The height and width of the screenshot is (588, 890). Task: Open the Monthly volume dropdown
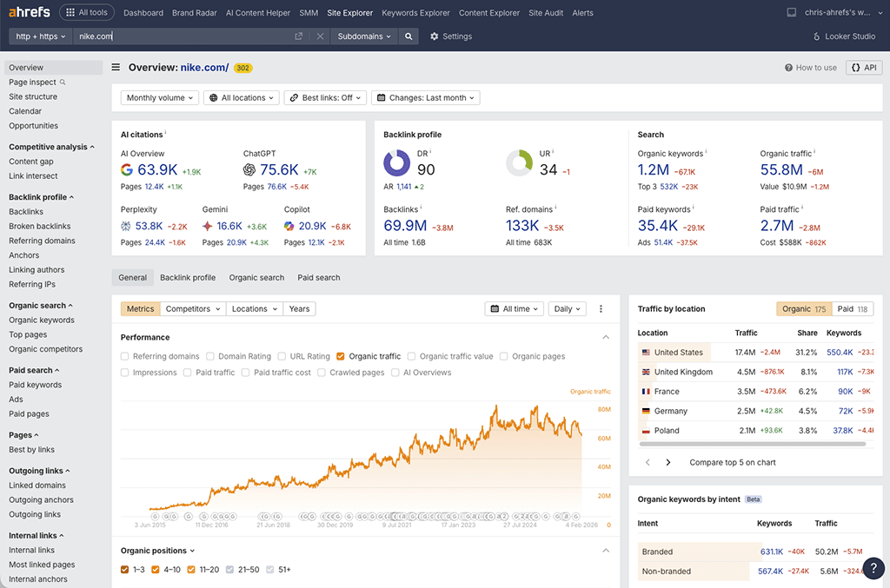pos(159,97)
